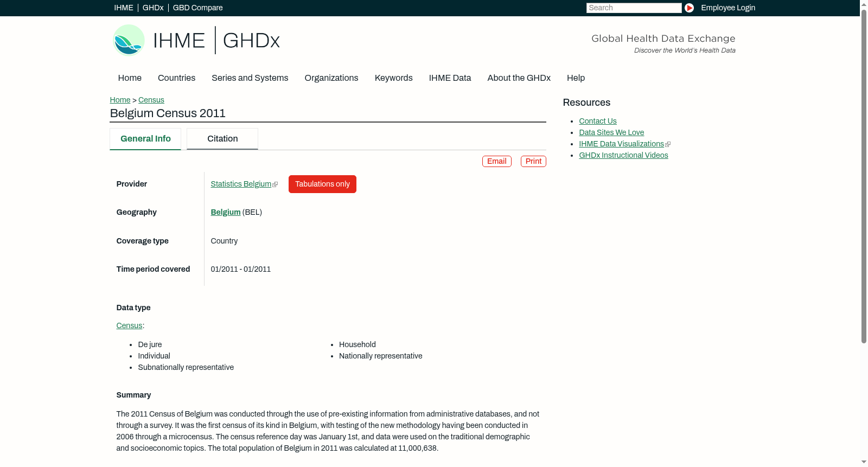This screenshot has width=868, height=467.
Task: Open the Series and Systems menu
Action: (250, 78)
